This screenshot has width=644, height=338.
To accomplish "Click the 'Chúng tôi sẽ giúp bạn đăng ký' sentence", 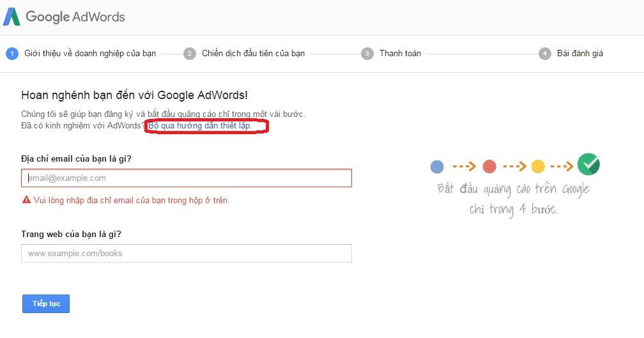I will [x=164, y=114].
